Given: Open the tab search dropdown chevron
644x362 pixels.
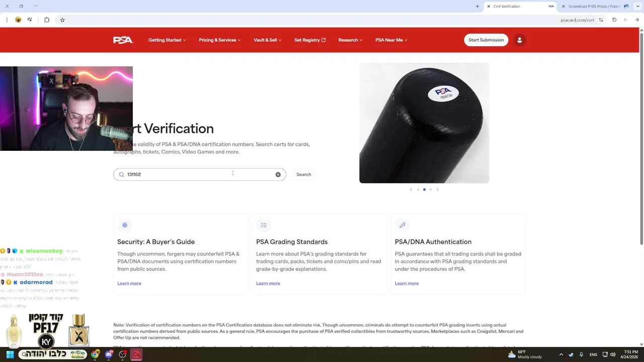Looking at the screenshot, I should [639, 7].
